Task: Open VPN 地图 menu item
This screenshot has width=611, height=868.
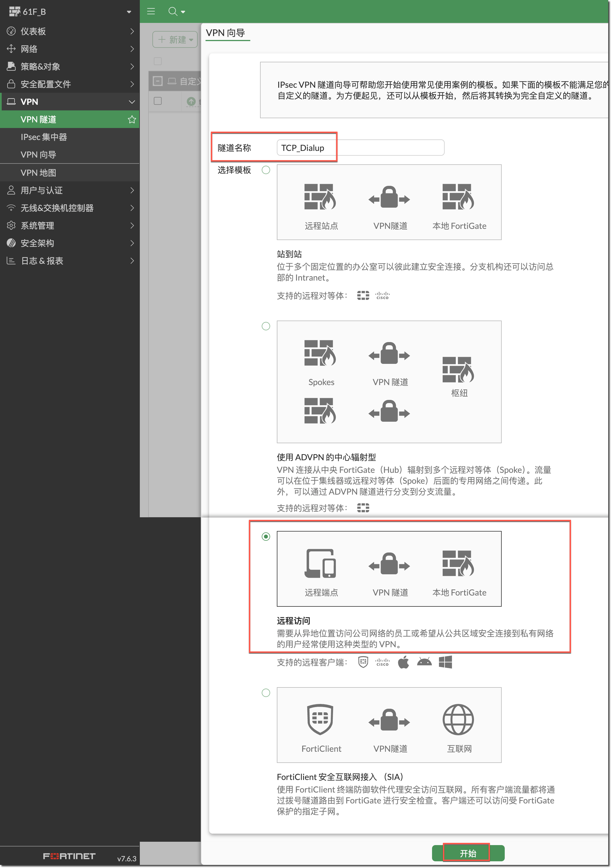Action: tap(38, 173)
